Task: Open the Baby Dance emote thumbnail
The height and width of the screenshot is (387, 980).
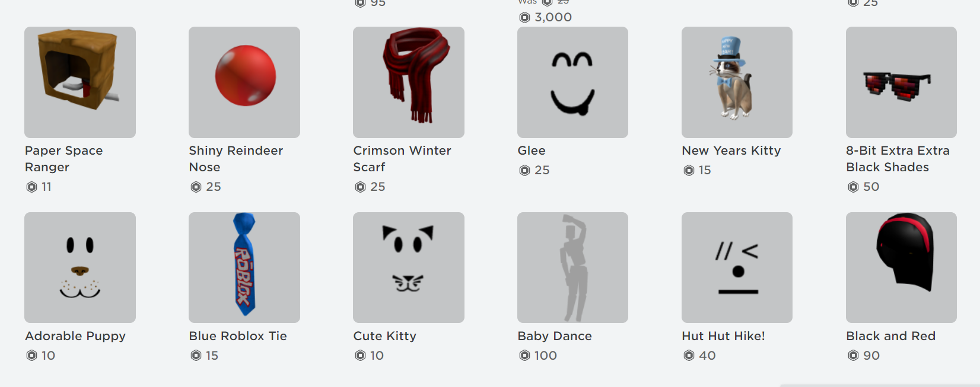Action: point(572,267)
